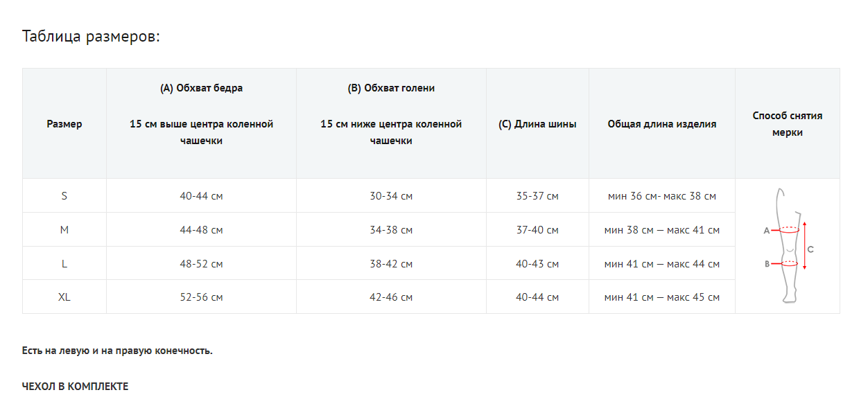Select the XL size row label

click(64, 297)
